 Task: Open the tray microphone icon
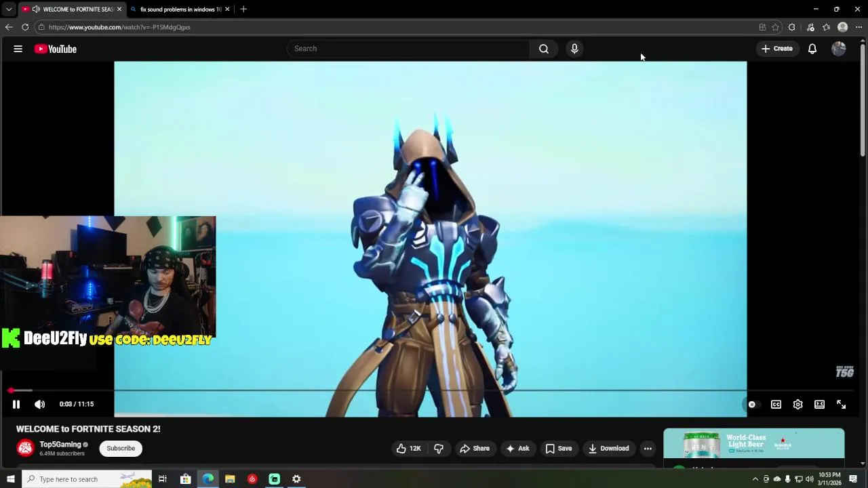(x=787, y=479)
